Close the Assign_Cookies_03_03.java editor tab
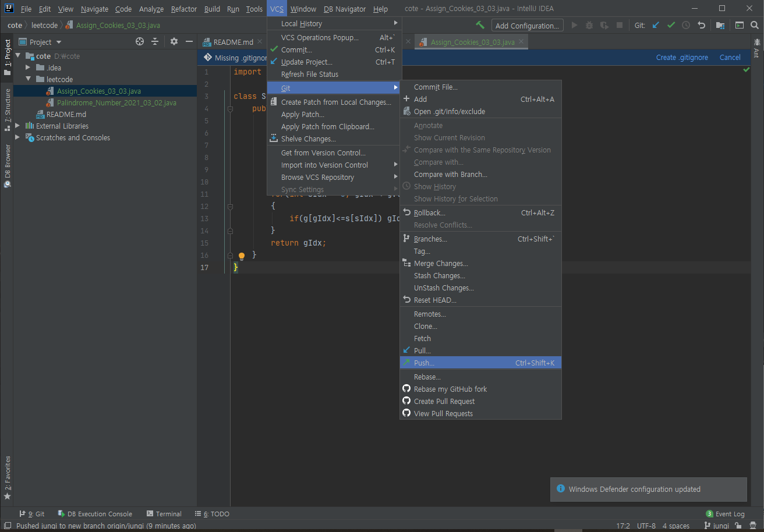764x532 pixels. (x=521, y=42)
